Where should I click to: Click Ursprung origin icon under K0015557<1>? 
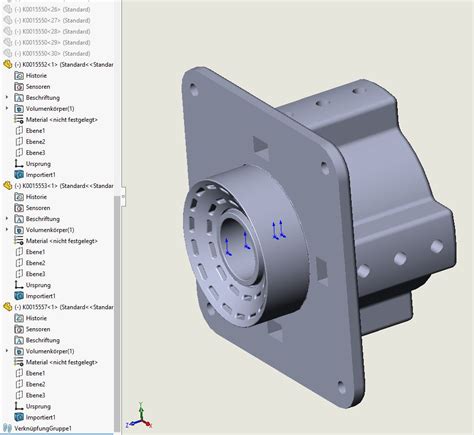(19, 406)
